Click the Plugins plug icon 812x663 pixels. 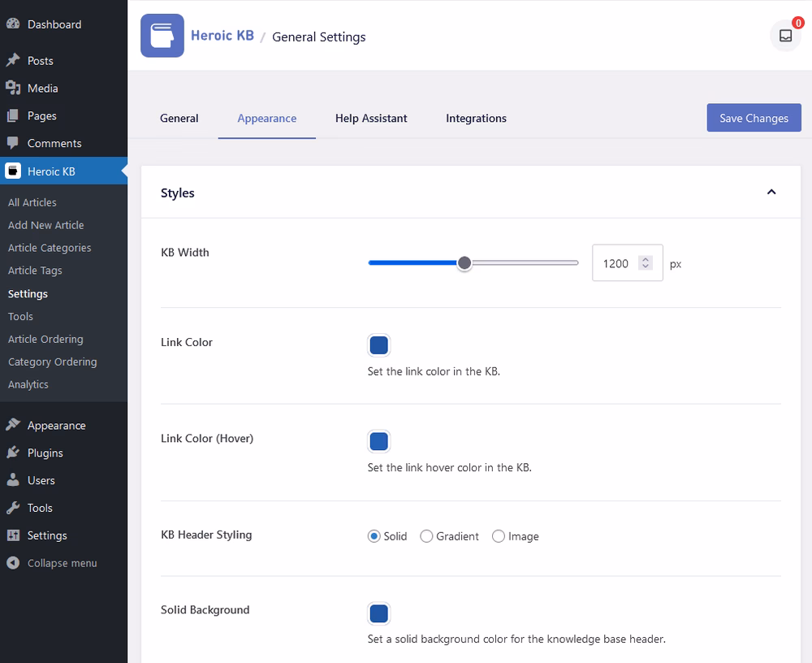point(13,452)
